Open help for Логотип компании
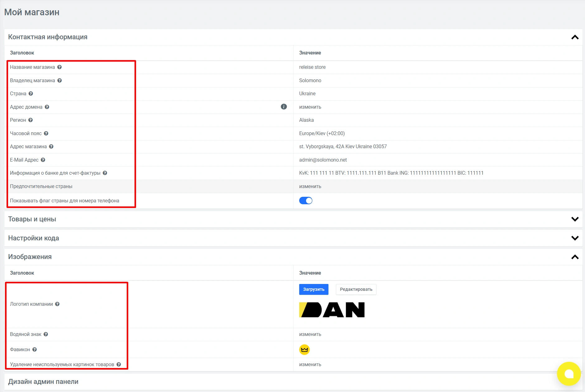The image size is (585, 392). coord(57,304)
